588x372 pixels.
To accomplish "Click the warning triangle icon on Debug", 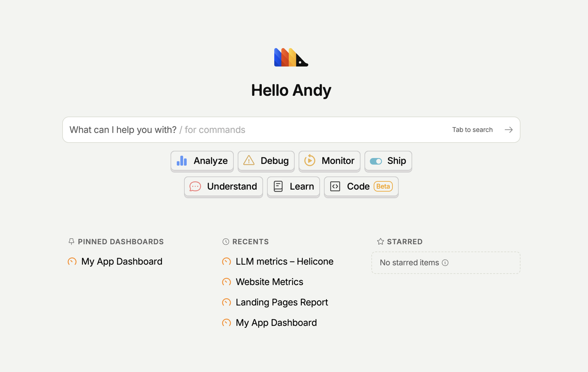I will pos(249,161).
